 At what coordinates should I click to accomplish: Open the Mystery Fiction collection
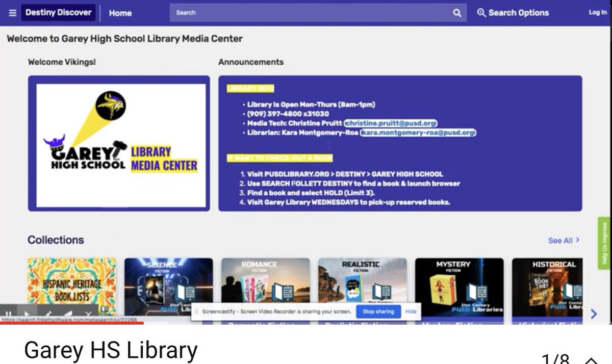click(460, 290)
